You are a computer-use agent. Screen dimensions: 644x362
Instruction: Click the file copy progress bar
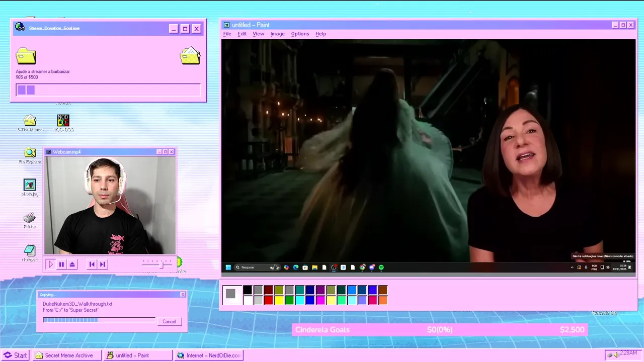(99, 320)
